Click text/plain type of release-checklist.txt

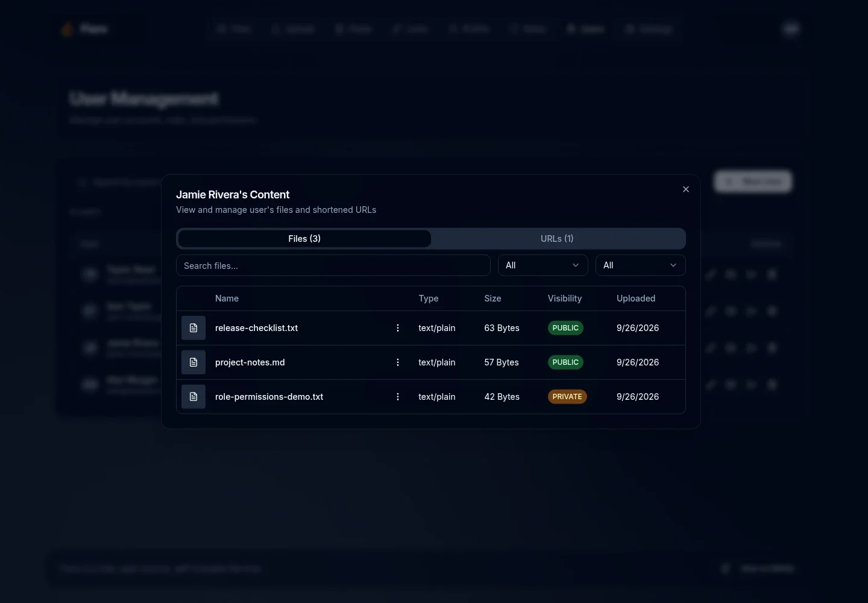click(437, 328)
